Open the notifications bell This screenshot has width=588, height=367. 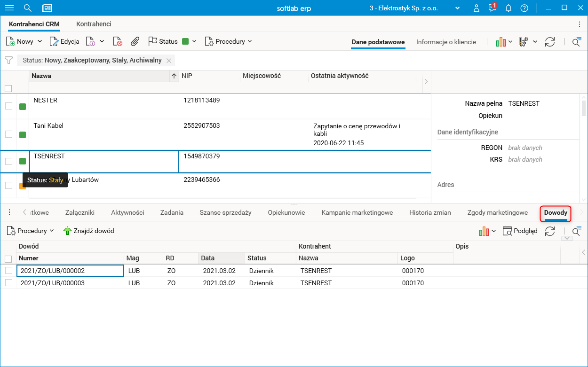[x=509, y=8]
